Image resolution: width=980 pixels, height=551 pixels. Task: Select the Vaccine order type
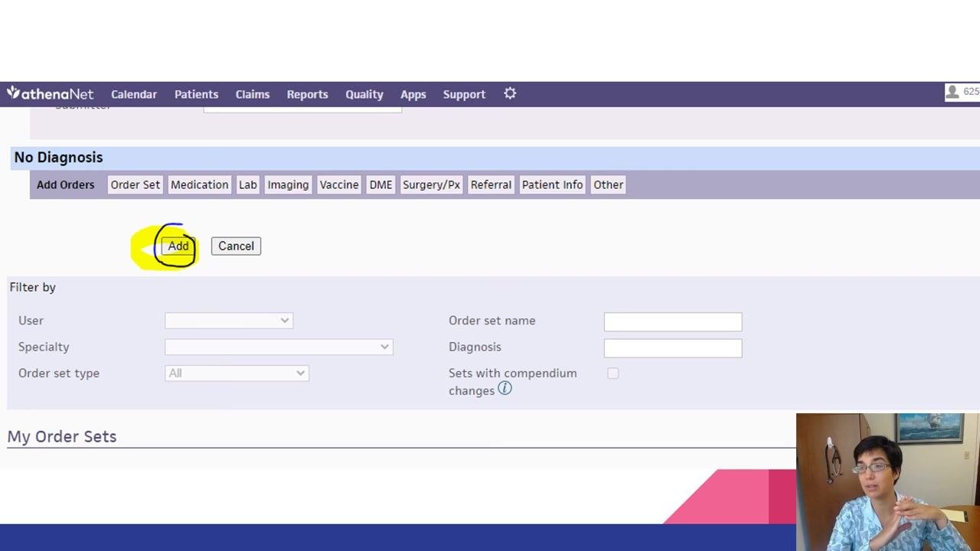tap(339, 184)
